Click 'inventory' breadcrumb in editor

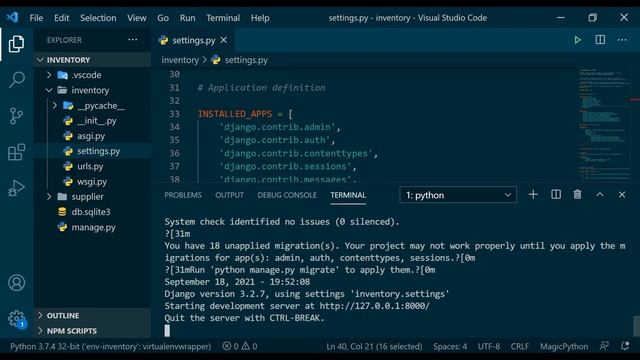point(180,60)
